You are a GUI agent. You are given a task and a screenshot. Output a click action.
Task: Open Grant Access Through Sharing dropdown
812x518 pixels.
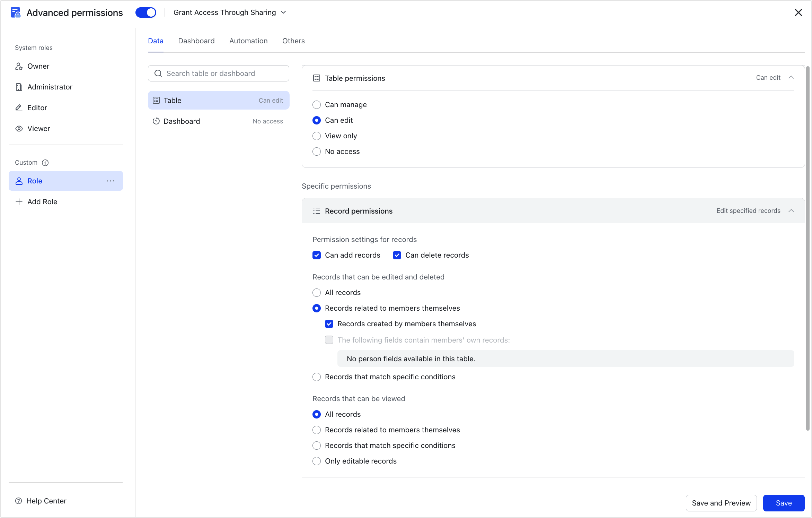click(x=230, y=12)
